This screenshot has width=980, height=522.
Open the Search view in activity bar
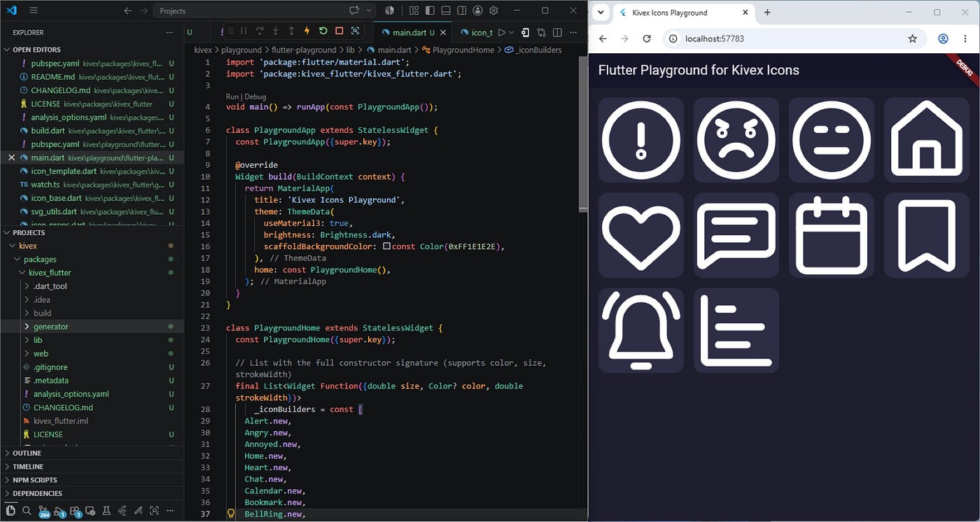click(27, 511)
